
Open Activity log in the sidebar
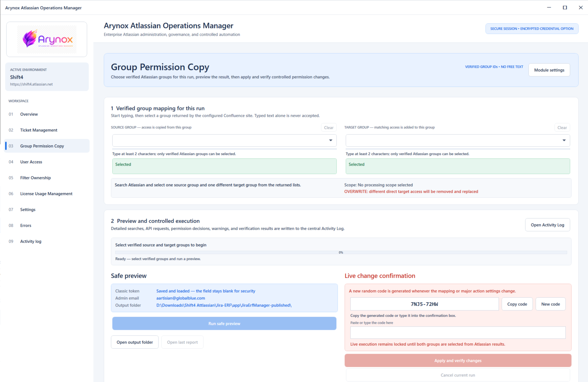[x=47, y=242]
